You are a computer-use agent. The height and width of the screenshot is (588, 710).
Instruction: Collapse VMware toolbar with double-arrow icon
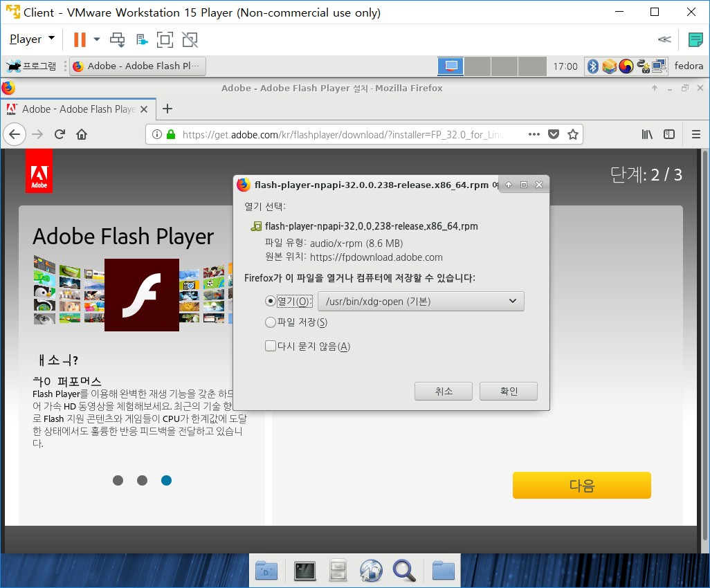pyautogui.click(x=664, y=39)
